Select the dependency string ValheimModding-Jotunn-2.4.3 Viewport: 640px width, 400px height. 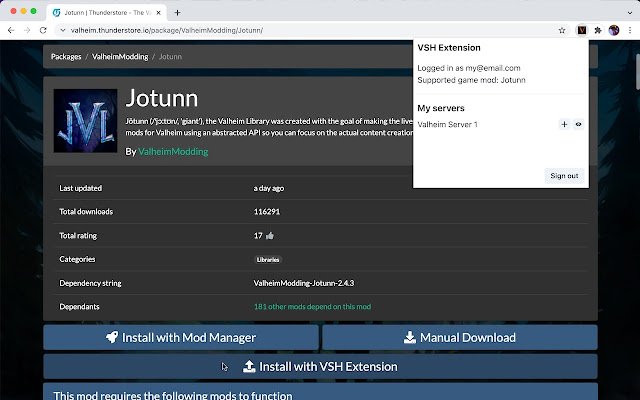click(x=304, y=283)
